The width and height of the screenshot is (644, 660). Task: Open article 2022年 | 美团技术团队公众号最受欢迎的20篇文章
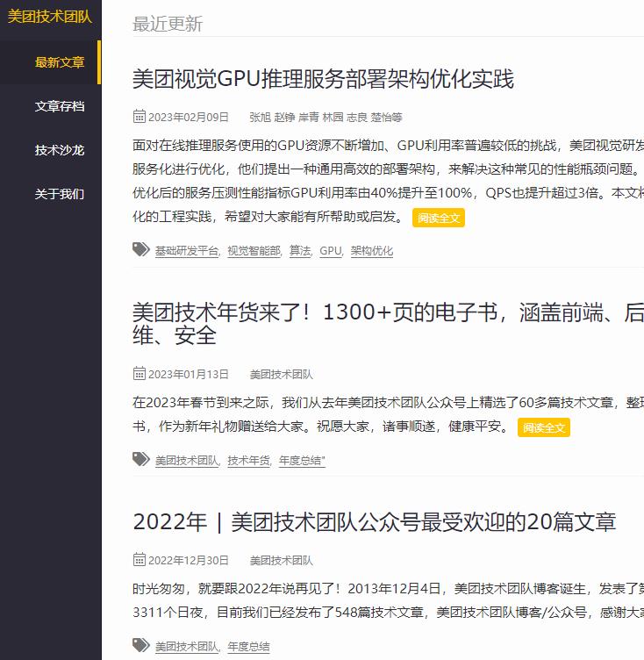click(374, 522)
